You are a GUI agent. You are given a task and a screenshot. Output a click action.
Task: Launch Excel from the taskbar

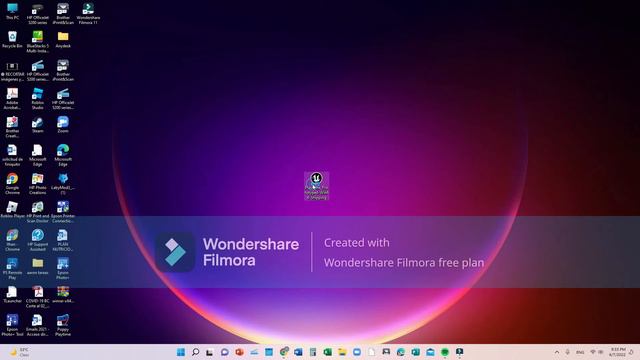pyautogui.click(x=327, y=352)
